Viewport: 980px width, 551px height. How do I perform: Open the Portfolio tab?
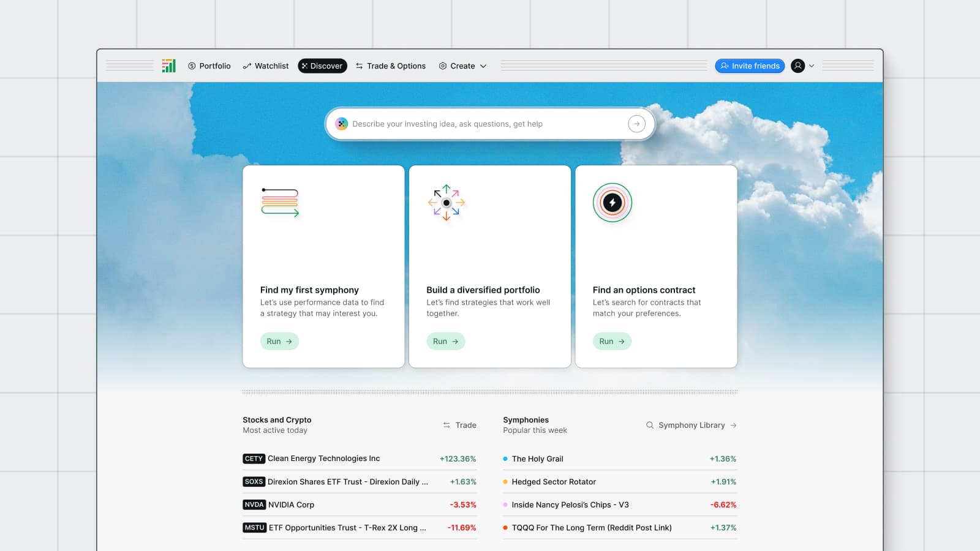point(209,66)
